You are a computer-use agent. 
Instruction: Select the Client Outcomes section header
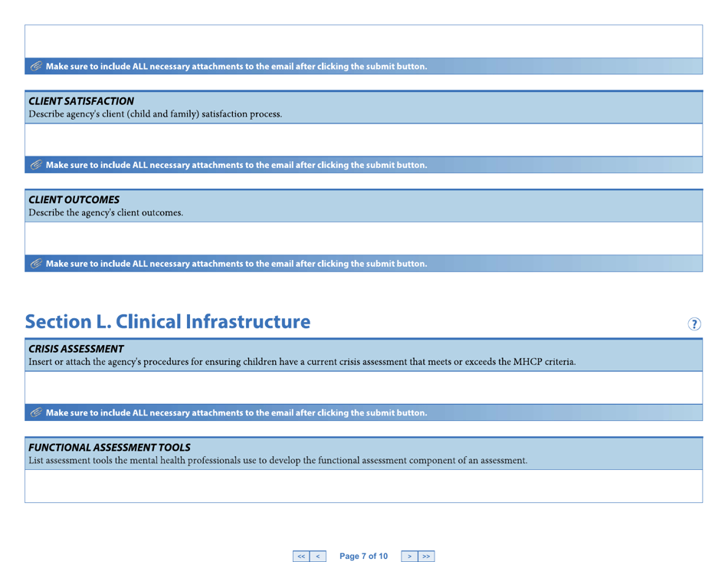click(x=73, y=199)
